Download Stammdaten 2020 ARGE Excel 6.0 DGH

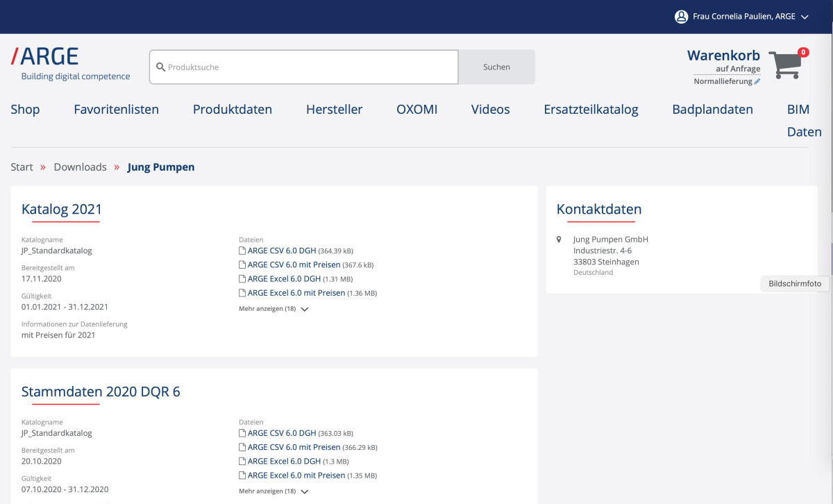(284, 461)
